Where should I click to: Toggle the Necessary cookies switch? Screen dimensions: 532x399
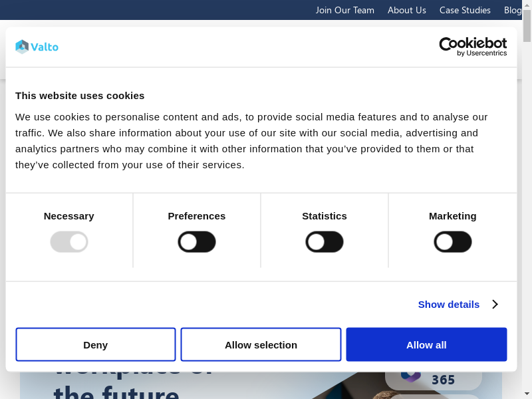(69, 241)
